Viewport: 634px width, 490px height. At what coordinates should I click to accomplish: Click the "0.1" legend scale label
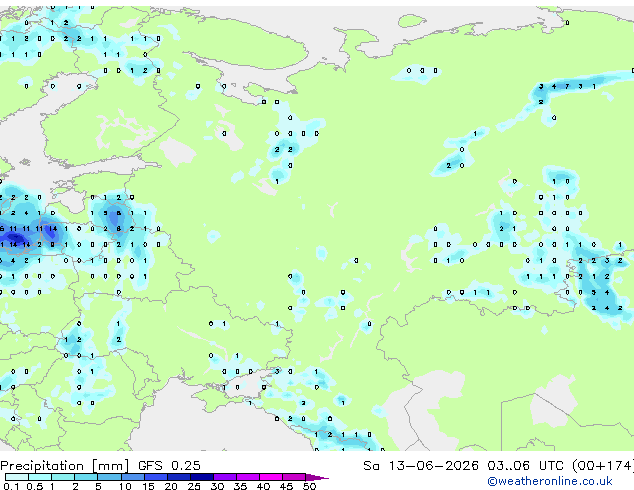coord(11,486)
